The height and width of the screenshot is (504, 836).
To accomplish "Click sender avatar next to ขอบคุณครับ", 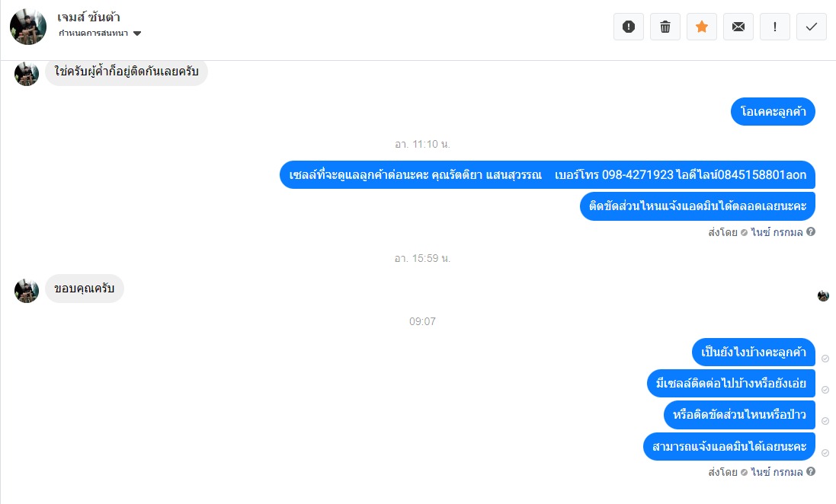I will [x=27, y=290].
